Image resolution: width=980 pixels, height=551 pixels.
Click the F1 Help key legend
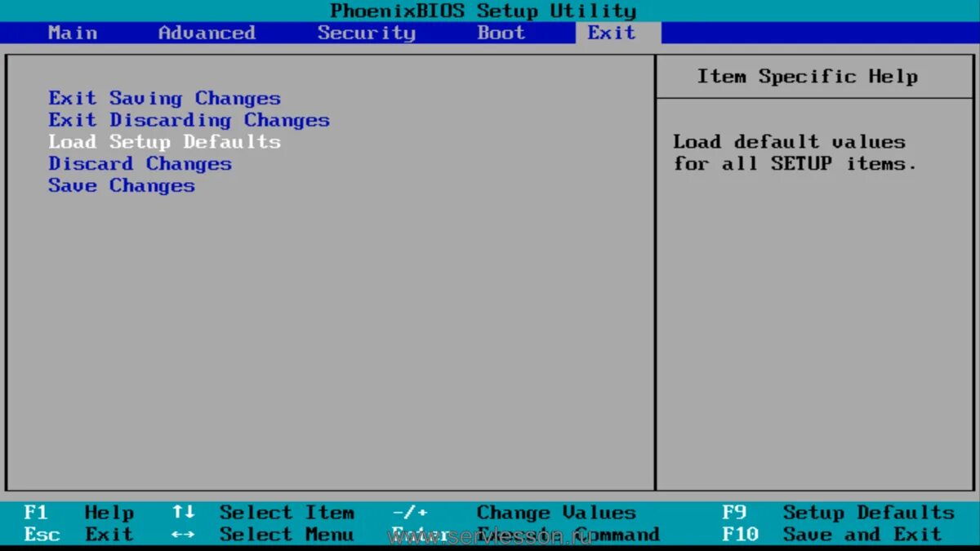pos(78,513)
